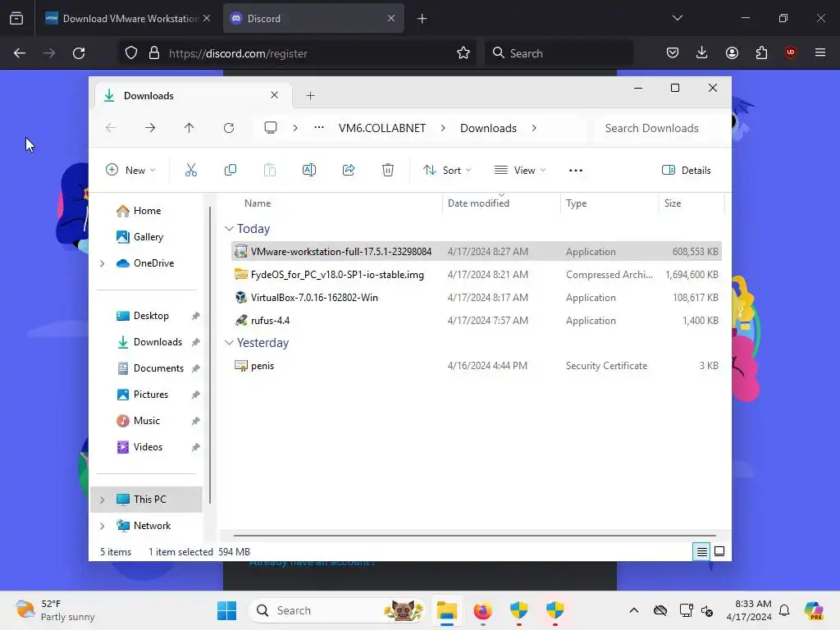Click the Firefox reload page button
Image resolution: width=840 pixels, height=630 pixels.
79,53
